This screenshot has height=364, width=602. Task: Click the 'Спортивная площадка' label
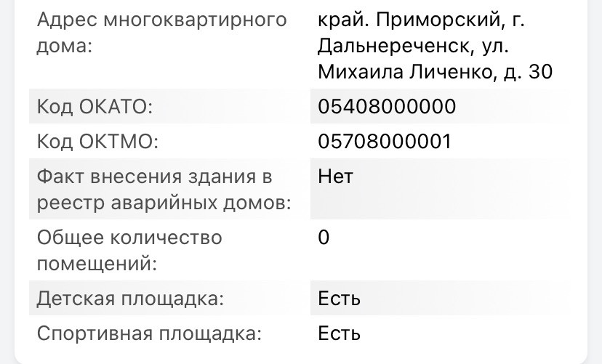(x=148, y=333)
